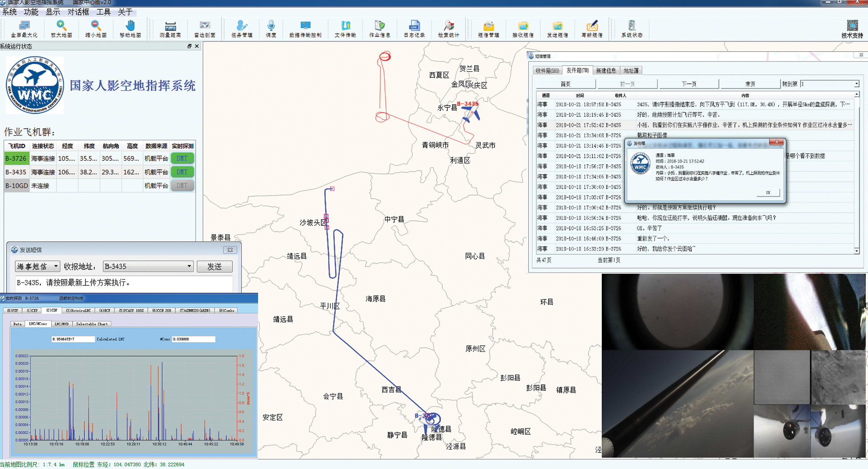The height and width of the screenshot is (469, 868).
Task: Open the 测量距离 distance measuring tool
Action: click(x=170, y=29)
